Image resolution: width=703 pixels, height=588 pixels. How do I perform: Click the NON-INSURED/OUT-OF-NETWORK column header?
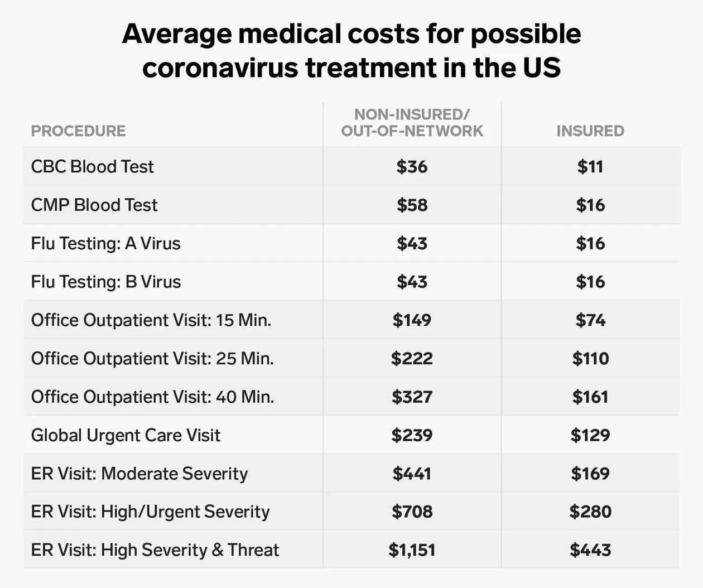tap(412, 123)
